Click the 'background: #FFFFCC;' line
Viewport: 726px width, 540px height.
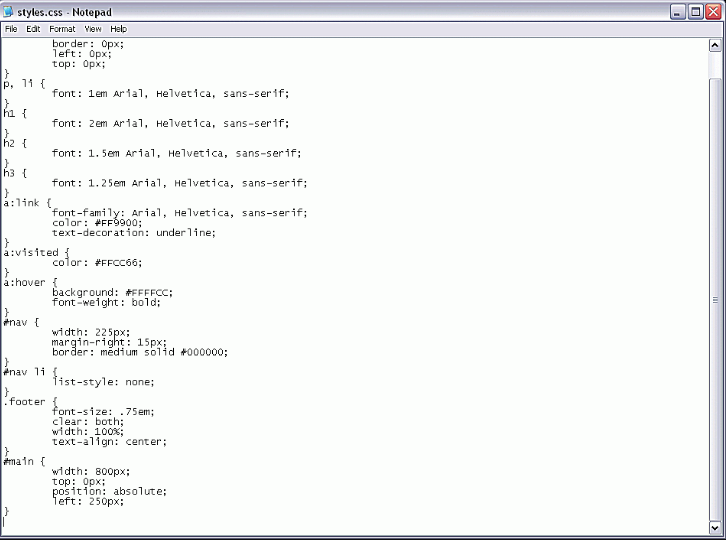(113, 293)
